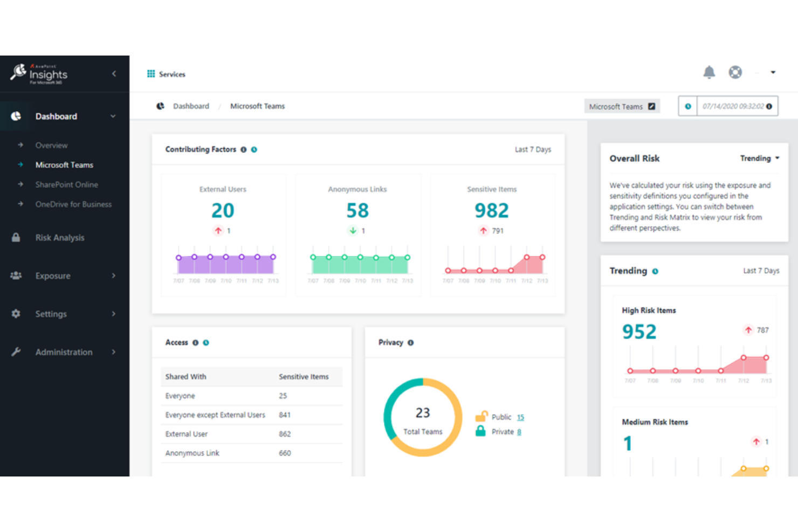Open the Private teams count link 8

tap(519, 432)
